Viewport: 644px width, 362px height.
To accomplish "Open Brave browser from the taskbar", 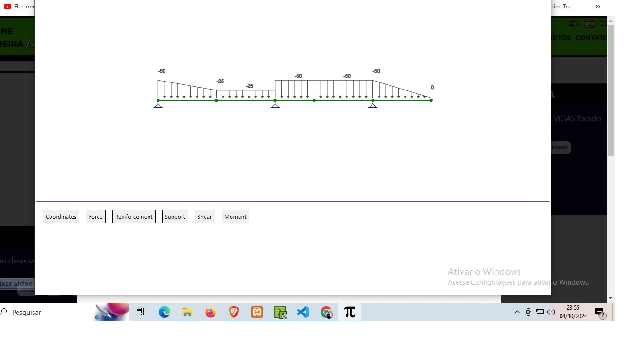I will point(233,312).
